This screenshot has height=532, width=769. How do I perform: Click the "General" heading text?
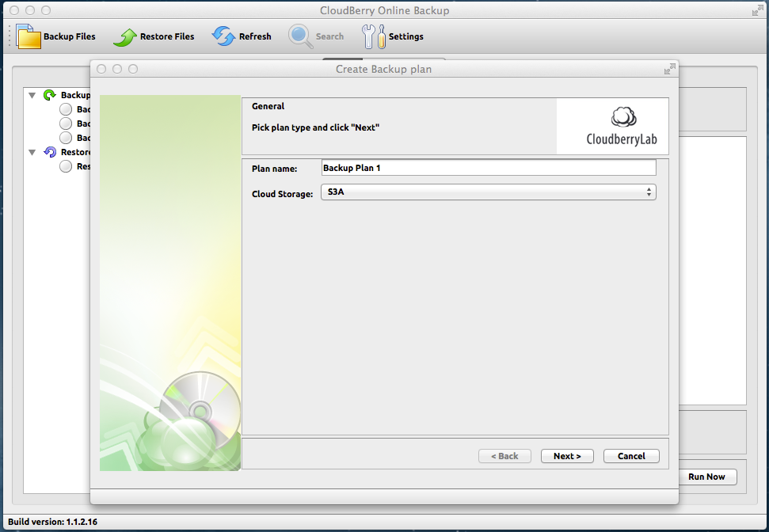point(268,106)
